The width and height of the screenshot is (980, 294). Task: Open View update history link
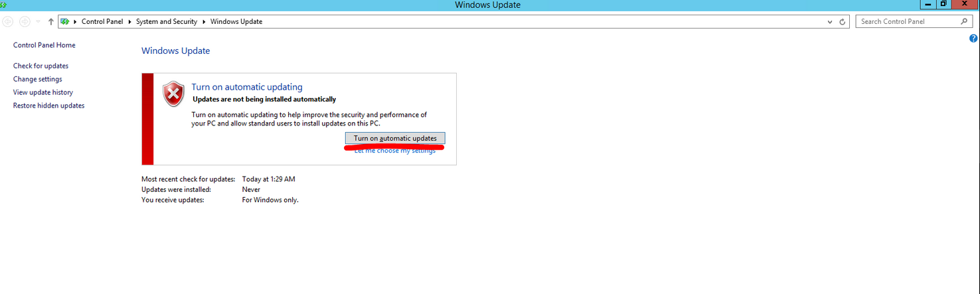(43, 92)
